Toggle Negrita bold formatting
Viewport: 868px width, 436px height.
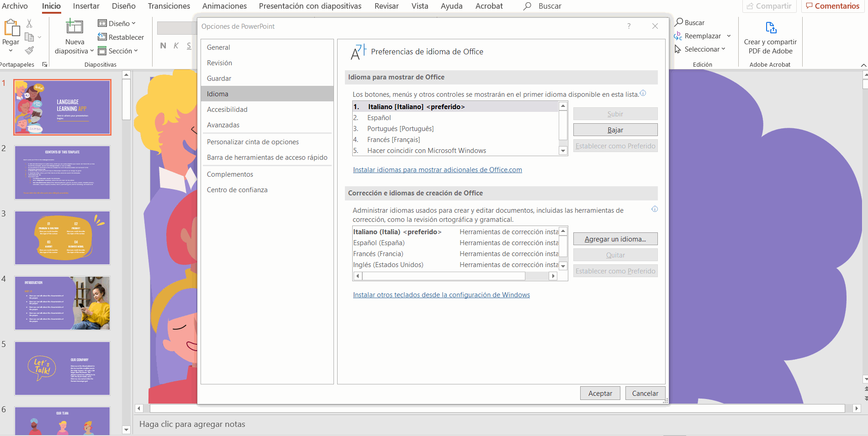point(163,46)
